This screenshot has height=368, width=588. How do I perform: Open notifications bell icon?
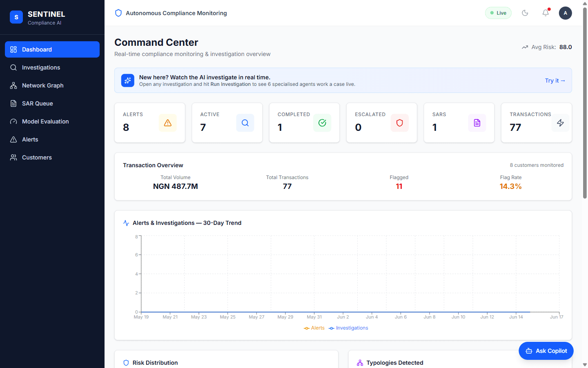[x=546, y=13]
